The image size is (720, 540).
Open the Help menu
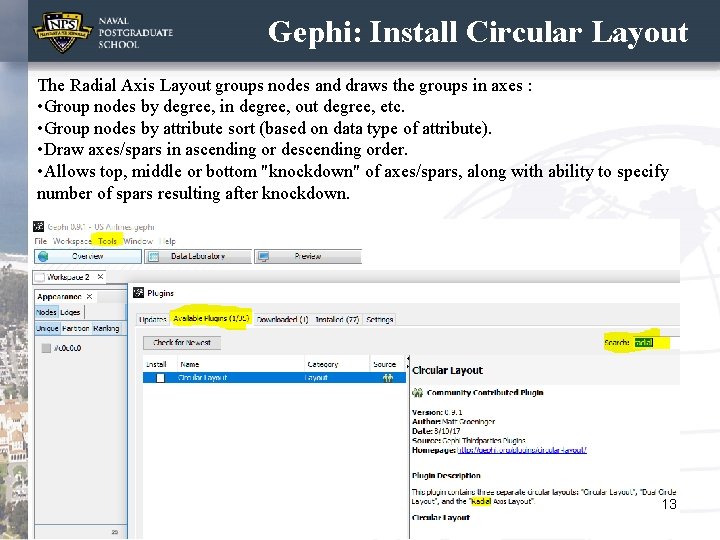168,241
